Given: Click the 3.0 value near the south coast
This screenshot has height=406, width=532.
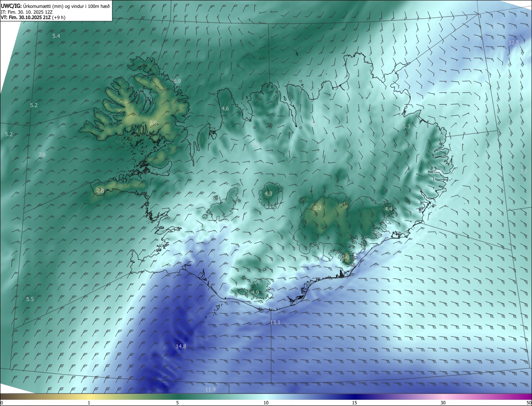Looking at the screenshot, I should pyautogui.click(x=345, y=257).
